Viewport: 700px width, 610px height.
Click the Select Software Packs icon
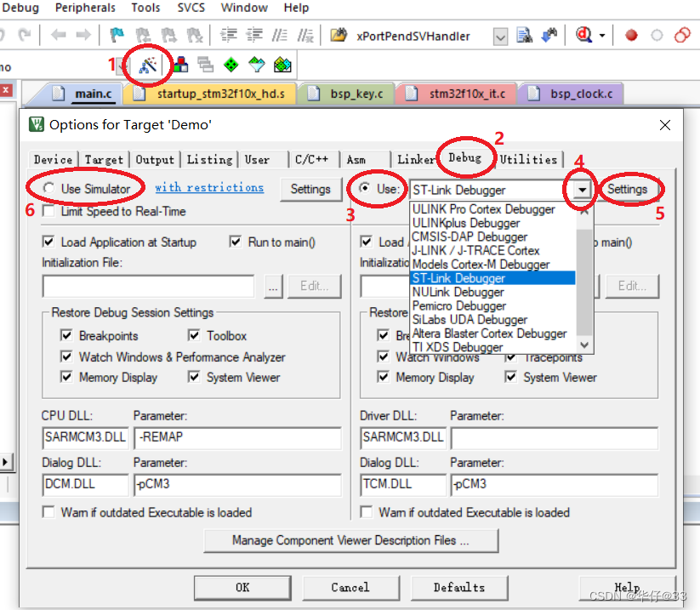(257, 66)
